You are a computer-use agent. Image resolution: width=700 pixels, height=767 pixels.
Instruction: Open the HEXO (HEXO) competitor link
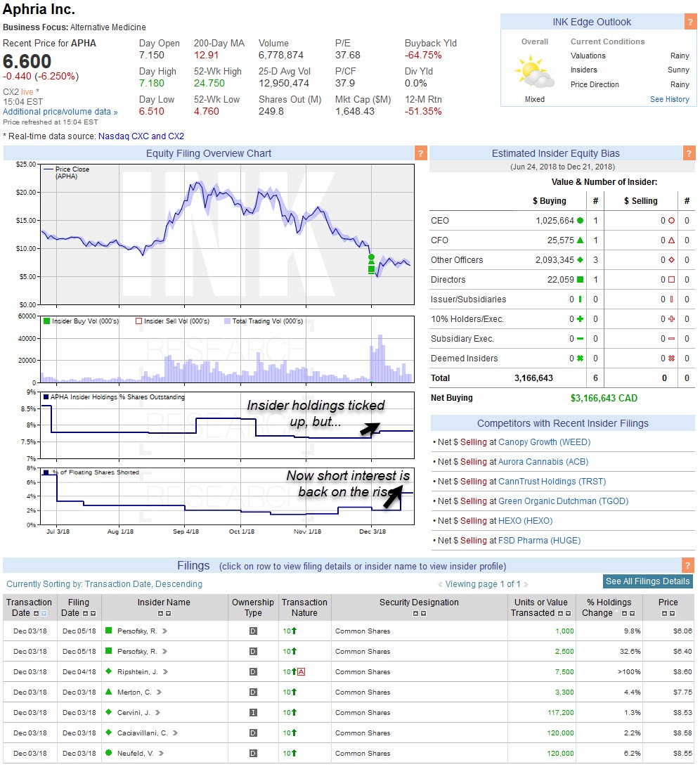coord(526,520)
